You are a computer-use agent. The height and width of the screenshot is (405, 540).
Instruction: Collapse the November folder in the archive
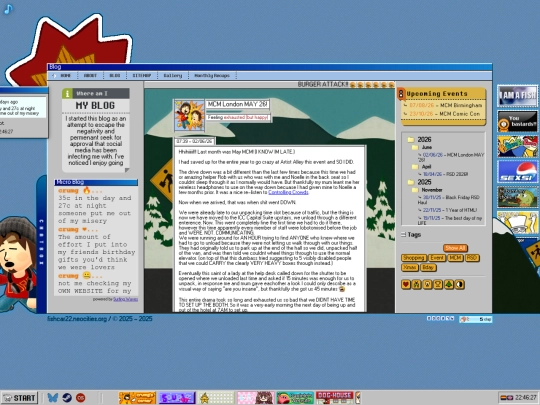click(x=415, y=190)
